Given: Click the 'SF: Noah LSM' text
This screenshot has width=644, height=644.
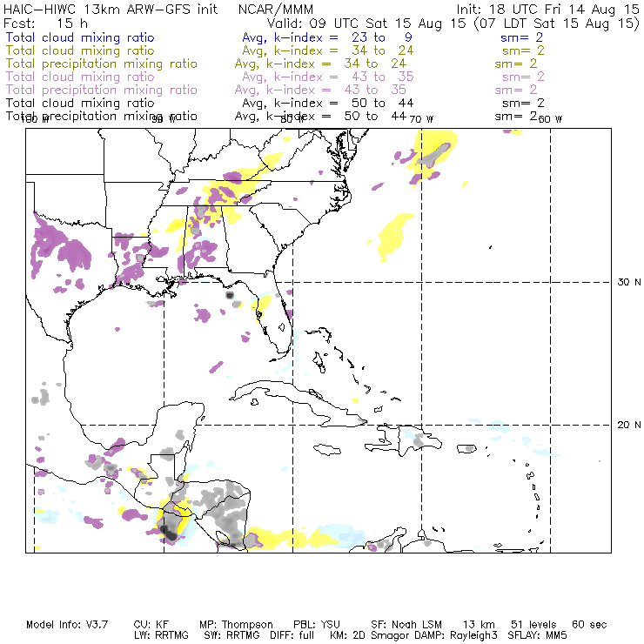Looking at the screenshot, I should [x=406, y=625].
